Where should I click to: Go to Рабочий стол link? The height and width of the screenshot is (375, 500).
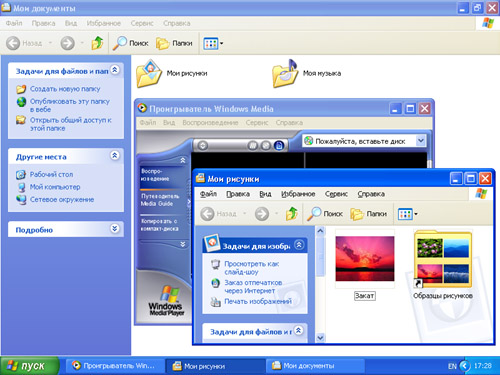(x=51, y=174)
